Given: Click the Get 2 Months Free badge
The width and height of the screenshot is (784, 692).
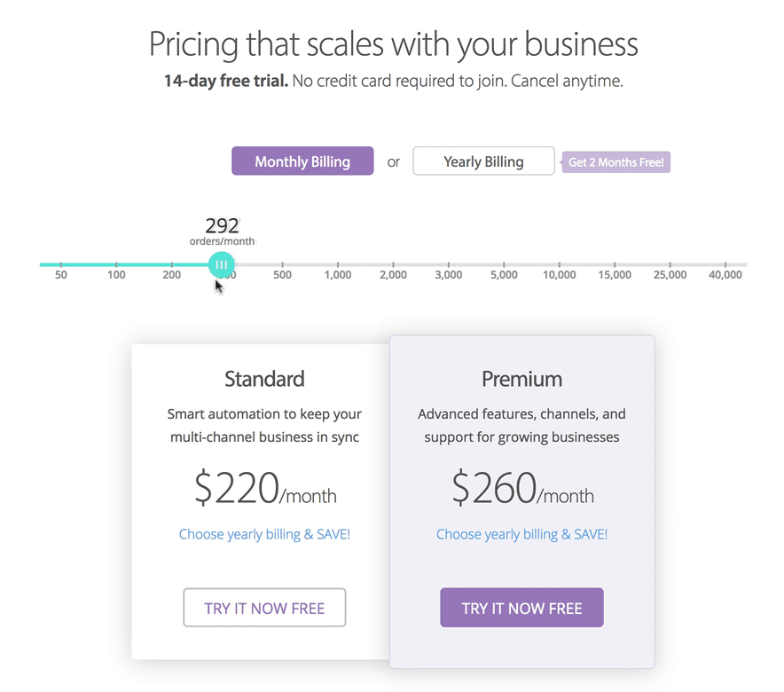Looking at the screenshot, I should click(615, 162).
